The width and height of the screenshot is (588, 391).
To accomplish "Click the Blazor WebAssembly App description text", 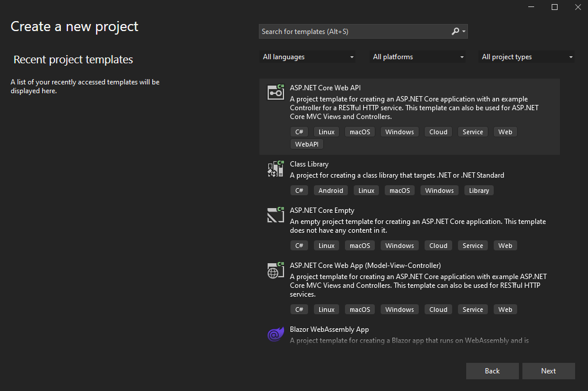I will pyautogui.click(x=409, y=341).
